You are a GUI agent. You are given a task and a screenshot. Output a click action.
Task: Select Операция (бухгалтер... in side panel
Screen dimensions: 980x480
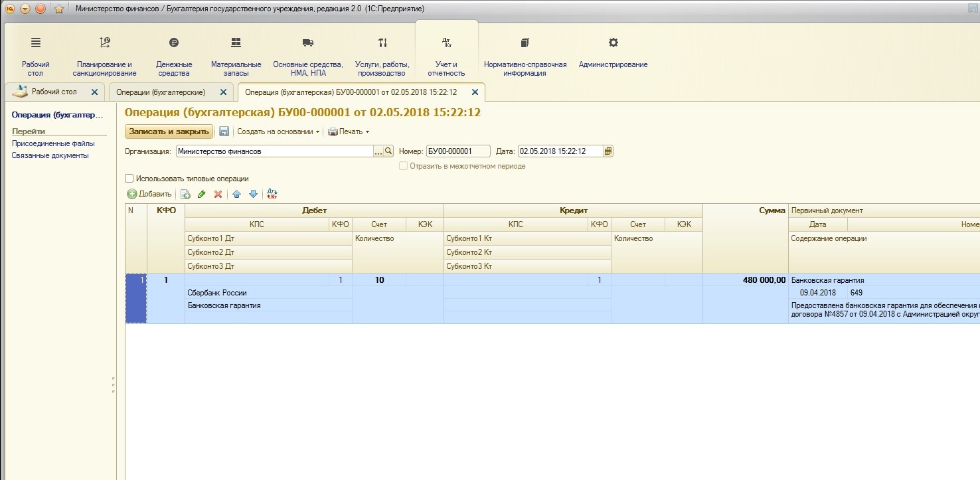pos(58,115)
